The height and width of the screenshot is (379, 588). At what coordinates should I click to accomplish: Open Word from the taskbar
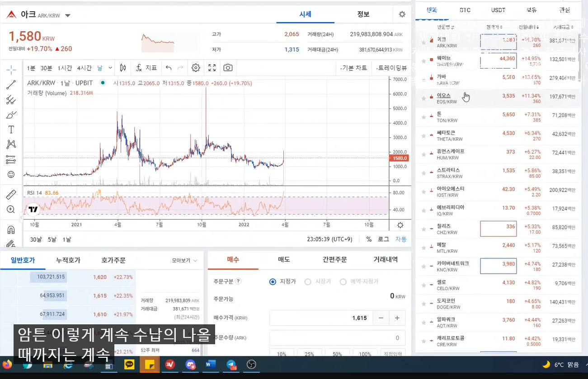(211, 365)
